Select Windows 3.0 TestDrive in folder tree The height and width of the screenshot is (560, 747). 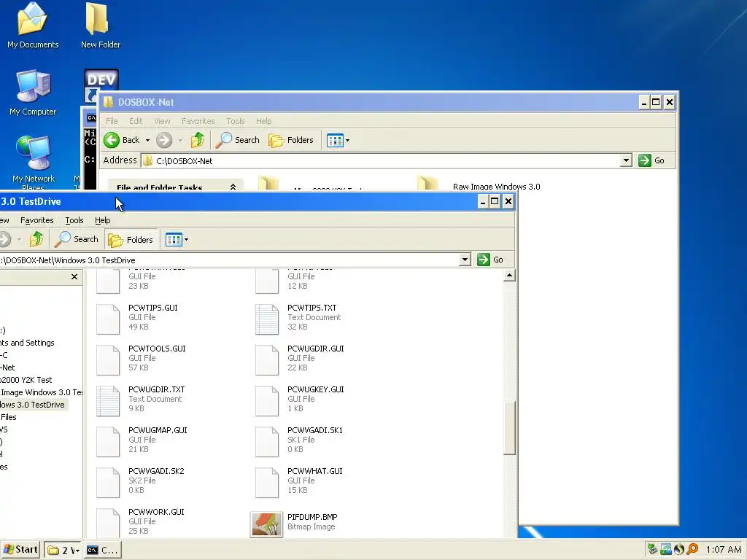[32, 405]
